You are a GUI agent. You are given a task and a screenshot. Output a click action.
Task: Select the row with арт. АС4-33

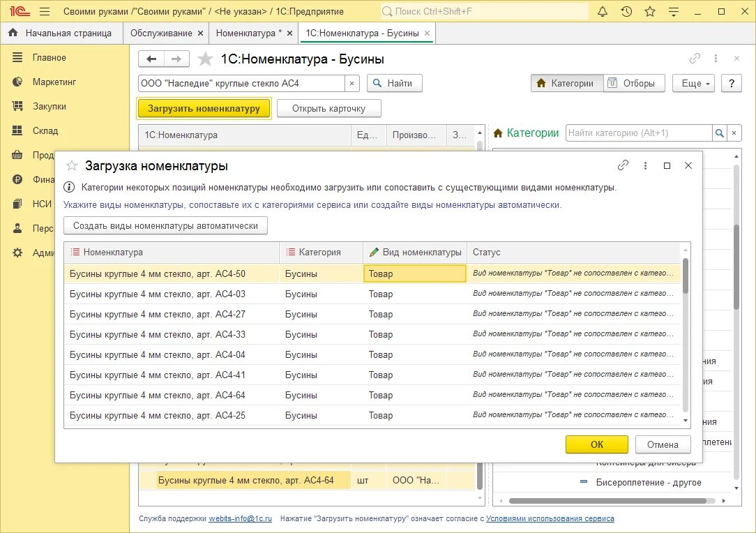click(372, 334)
